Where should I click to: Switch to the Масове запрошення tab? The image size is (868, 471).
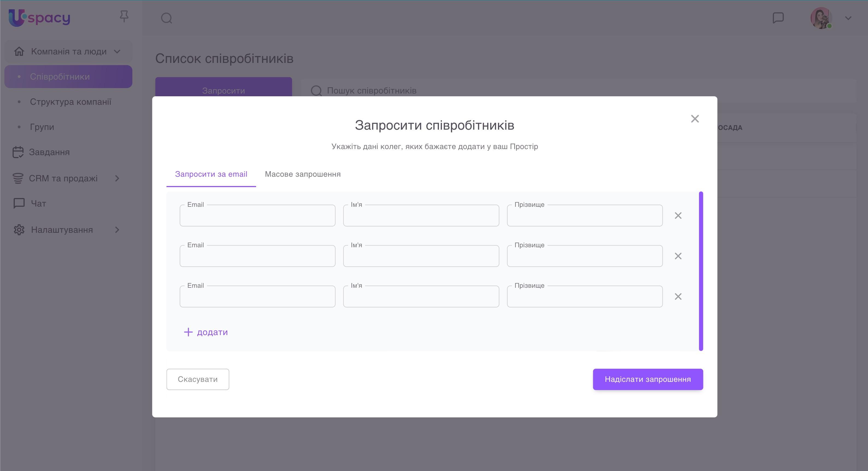[x=302, y=174]
